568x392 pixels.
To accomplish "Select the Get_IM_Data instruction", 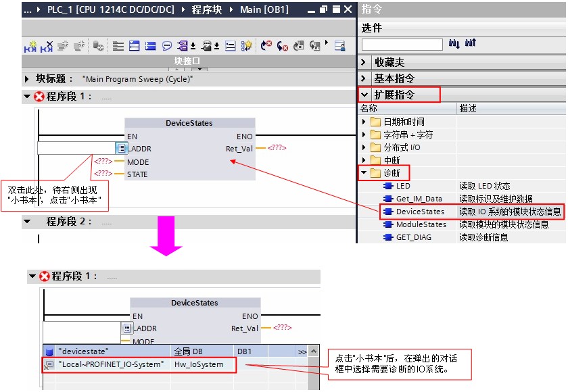I will point(419,199).
